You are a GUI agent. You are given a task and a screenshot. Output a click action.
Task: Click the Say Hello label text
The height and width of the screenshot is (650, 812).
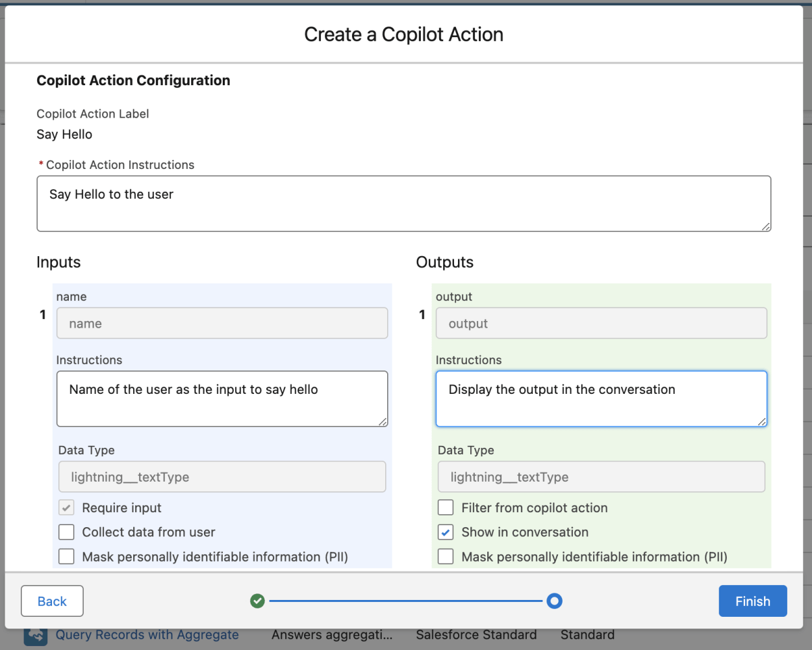[64, 135]
